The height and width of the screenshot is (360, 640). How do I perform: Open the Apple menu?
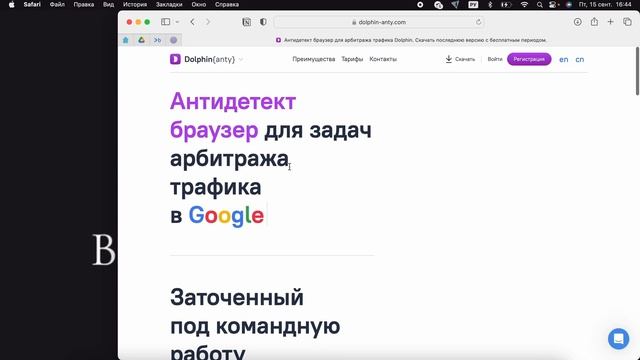tap(11, 5)
